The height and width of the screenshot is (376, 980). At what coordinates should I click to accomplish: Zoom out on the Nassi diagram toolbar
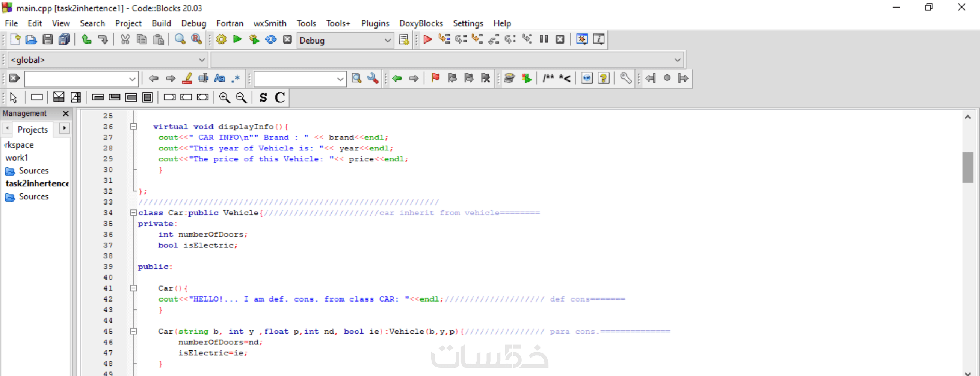click(241, 97)
